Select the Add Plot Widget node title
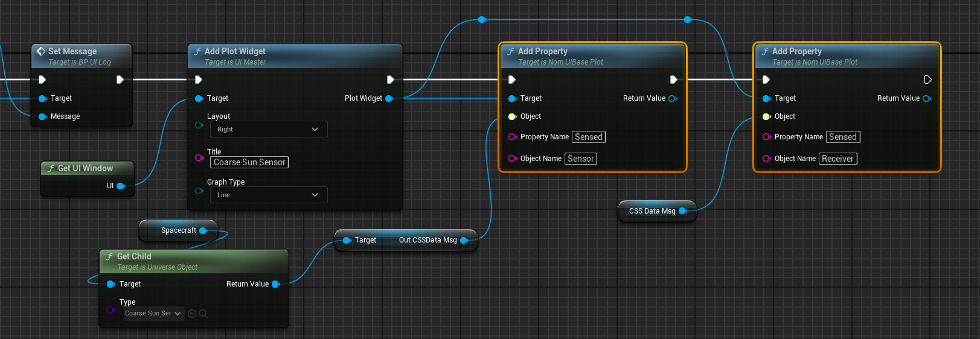This screenshot has height=339, width=980. click(x=235, y=52)
